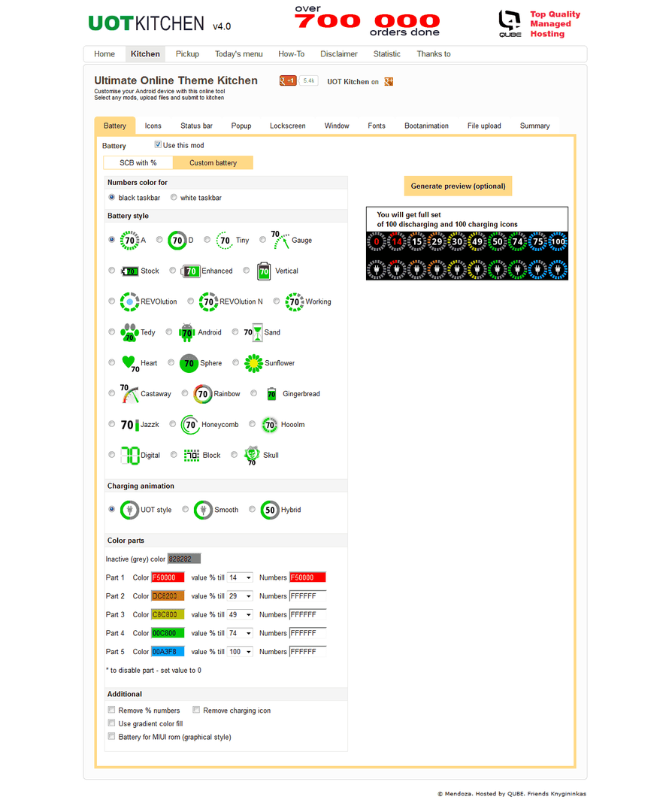This screenshot has height=812, width=669.
Task: Click the Vertical battery icon
Action: 264,271
